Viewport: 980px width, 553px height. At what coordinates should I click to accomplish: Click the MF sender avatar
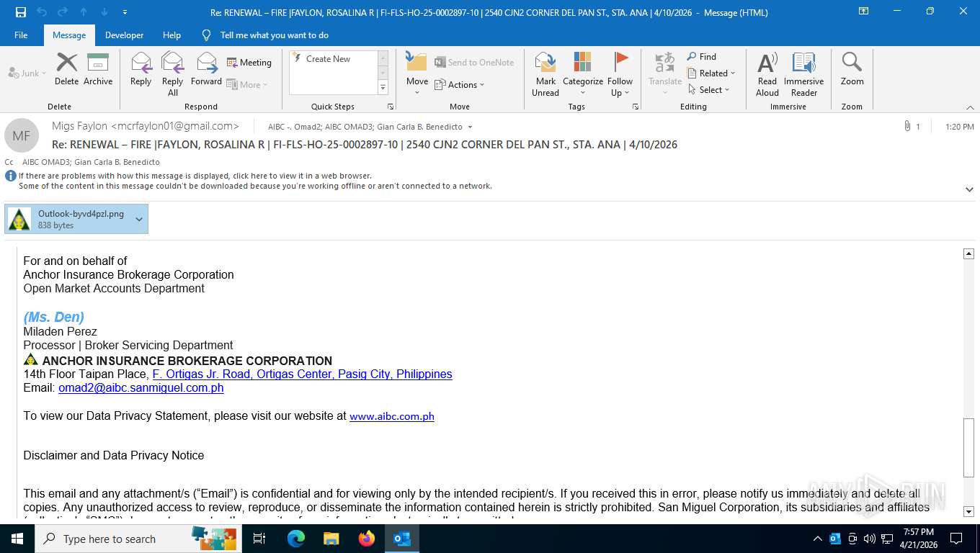pos(21,135)
